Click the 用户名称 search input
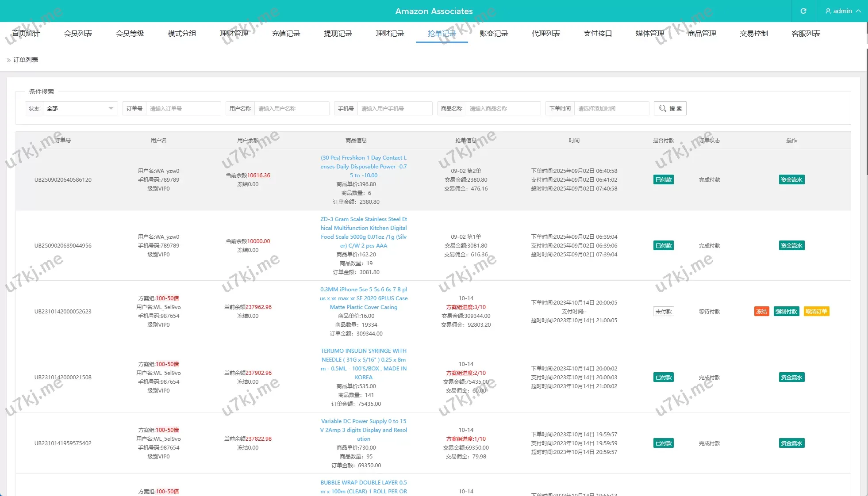The image size is (868, 496). point(292,108)
